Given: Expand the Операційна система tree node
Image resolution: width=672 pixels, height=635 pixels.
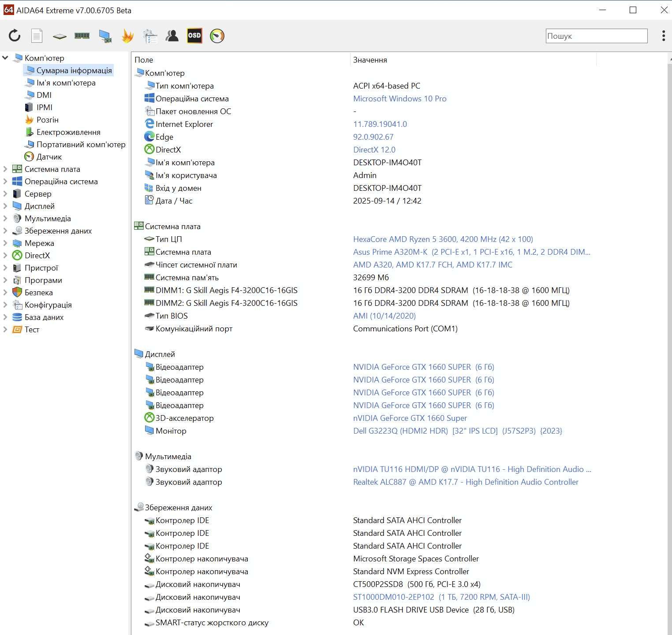Looking at the screenshot, I should (x=5, y=181).
